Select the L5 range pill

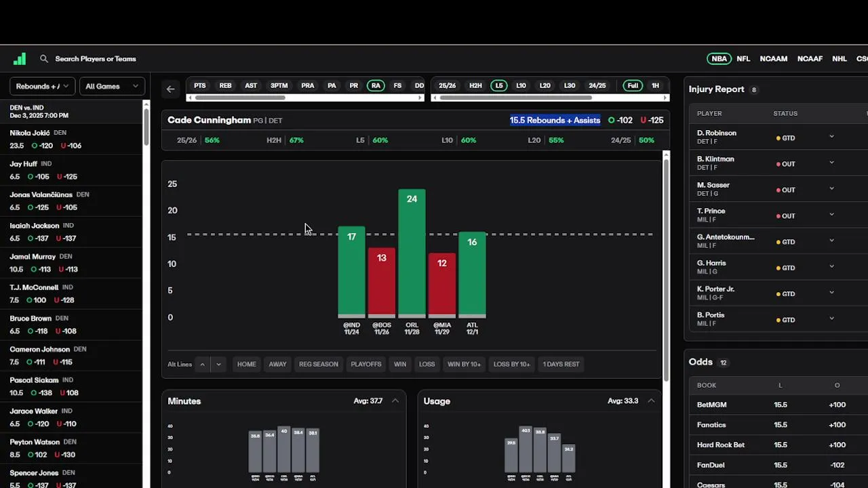(x=499, y=86)
